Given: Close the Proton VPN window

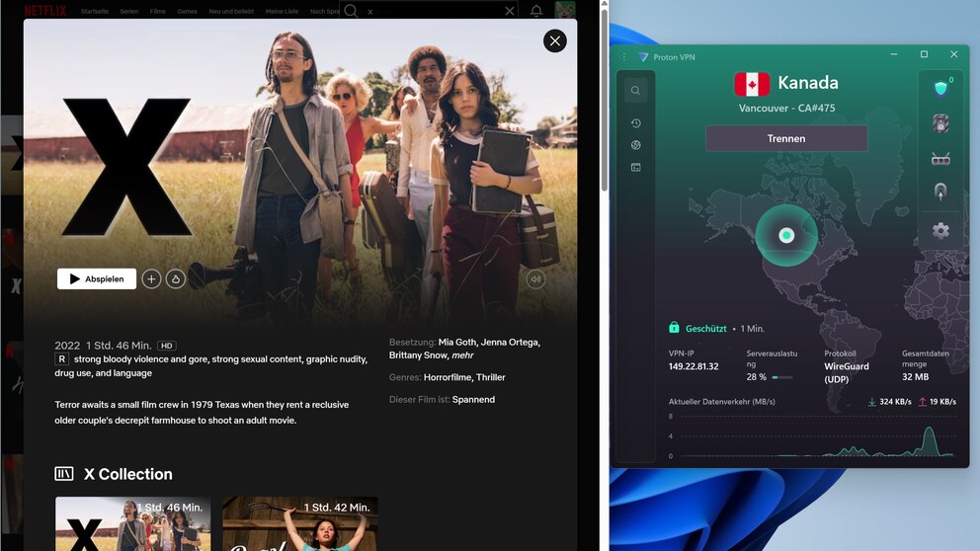Looking at the screenshot, I should 953,54.
